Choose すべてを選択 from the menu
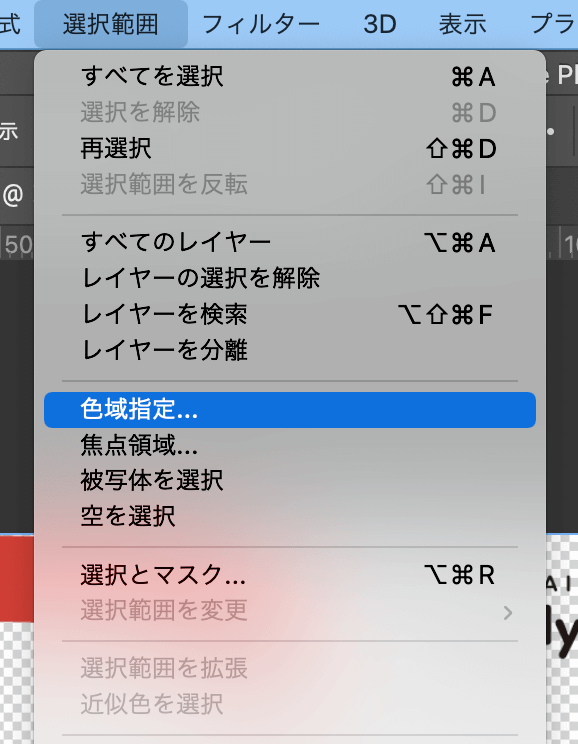 click(x=289, y=77)
